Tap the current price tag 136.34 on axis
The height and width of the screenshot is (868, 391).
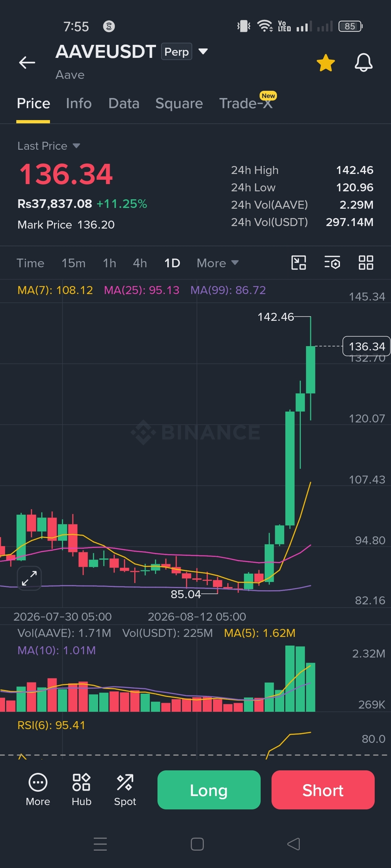[x=366, y=346]
